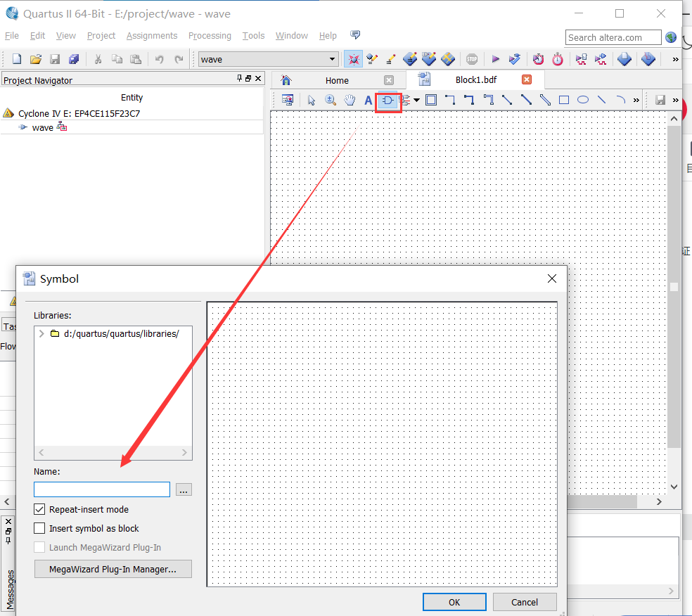Click the Redo arrow in the main toolbar
Image resolution: width=692 pixels, height=616 pixels.
coord(179,59)
